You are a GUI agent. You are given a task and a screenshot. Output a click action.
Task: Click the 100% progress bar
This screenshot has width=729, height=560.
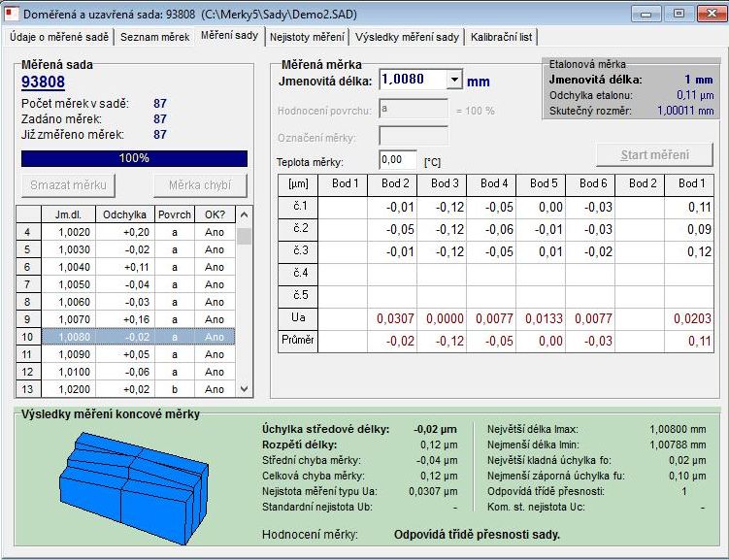[134, 158]
